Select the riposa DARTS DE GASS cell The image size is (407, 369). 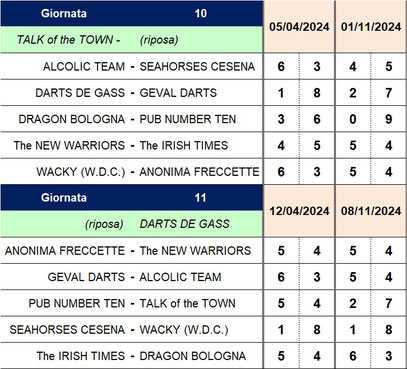pyautogui.click(x=132, y=224)
